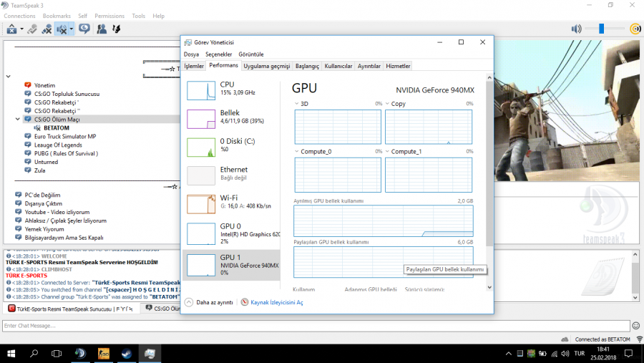Viewport: 644px width, 363px height.
Task: Toggle the highlighted speaker mute toolbar button
Action: 62,29
